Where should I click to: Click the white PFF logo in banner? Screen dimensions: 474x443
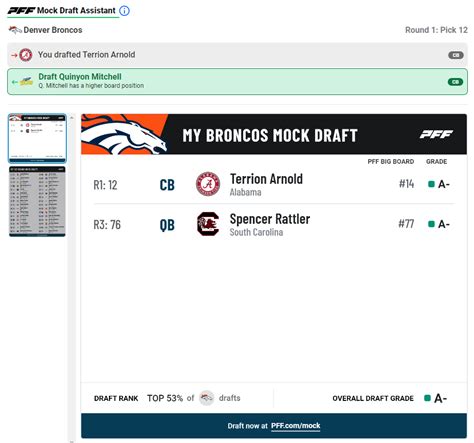click(436, 134)
